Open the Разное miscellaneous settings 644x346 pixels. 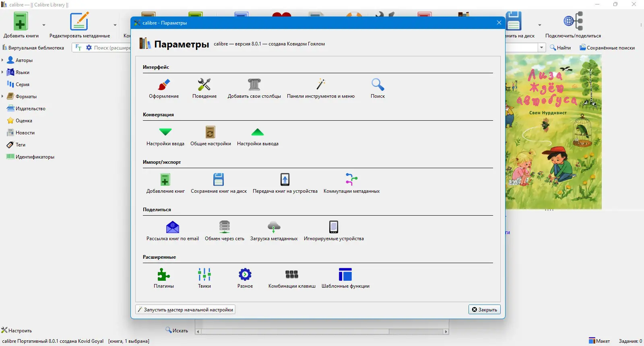coord(245,278)
